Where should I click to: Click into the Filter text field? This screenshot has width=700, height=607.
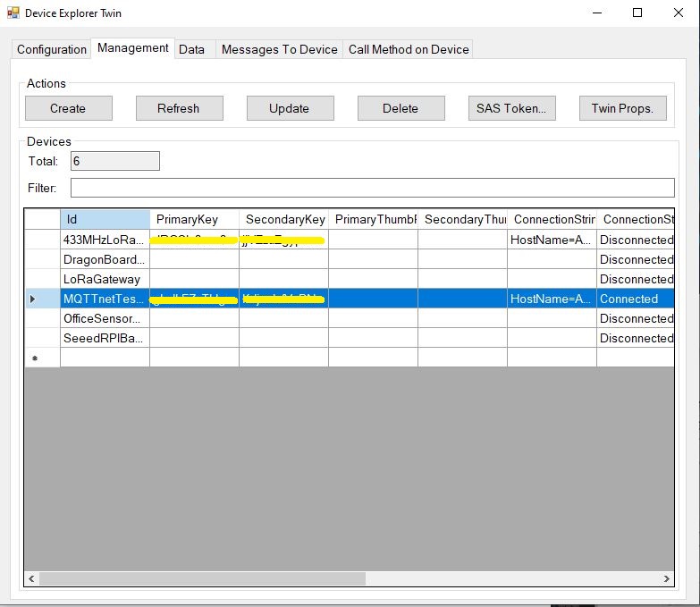pyautogui.click(x=372, y=188)
